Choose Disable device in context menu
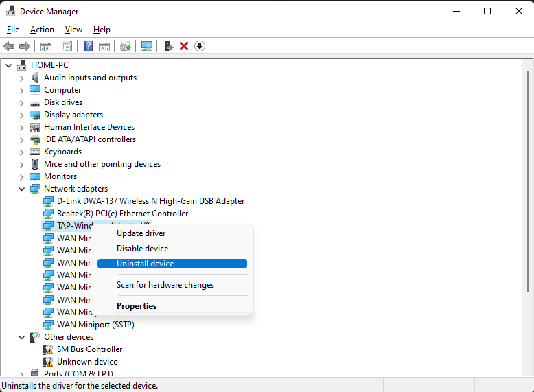The width and height of the screenshot is (534, 392). (x=142, y=249)
